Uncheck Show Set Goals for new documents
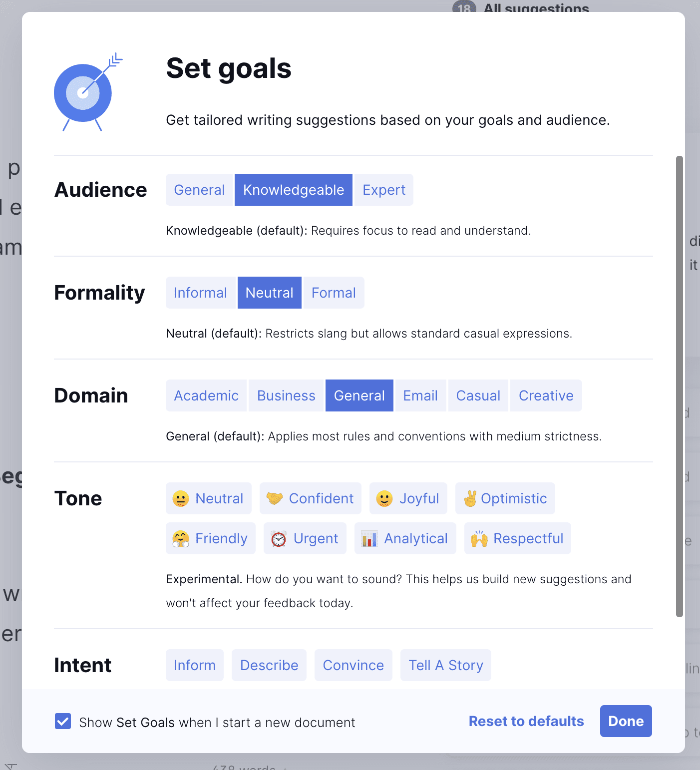Image resolution: width=700 pixels, height=770 pixels. [63, 722]
